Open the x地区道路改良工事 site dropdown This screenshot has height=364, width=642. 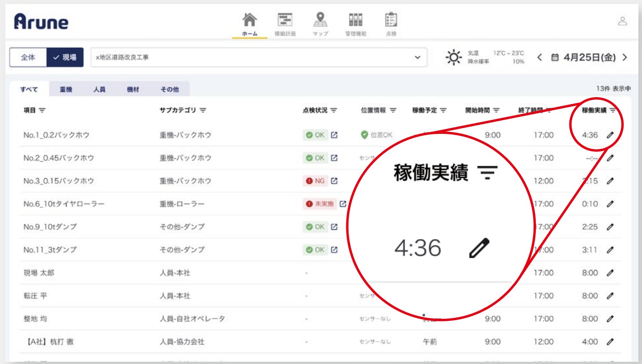(259, 58)
